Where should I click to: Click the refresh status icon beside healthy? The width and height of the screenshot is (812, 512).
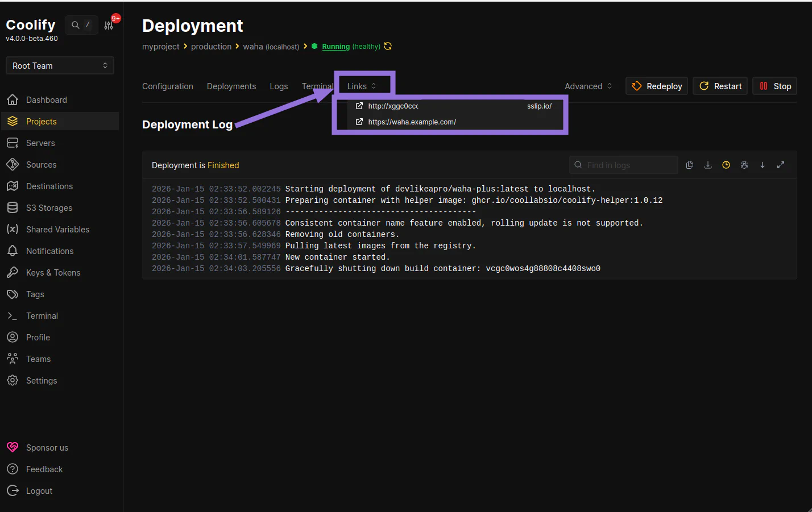tap(388, 47)
